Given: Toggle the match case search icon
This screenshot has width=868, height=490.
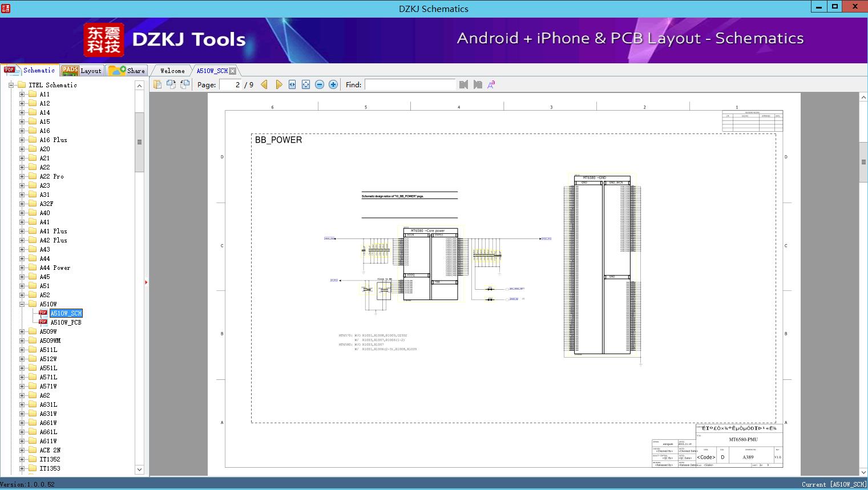Looking at the screenshot, I should point(491,84).
